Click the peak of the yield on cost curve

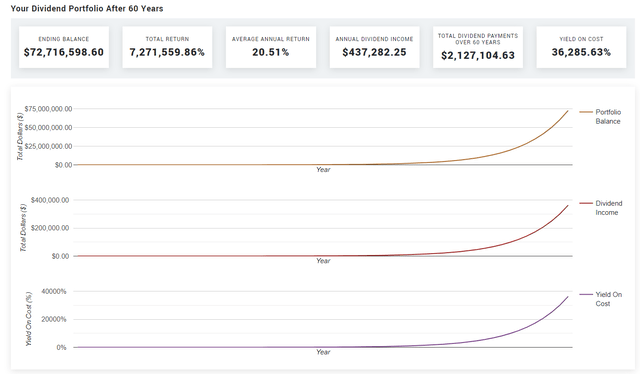pos(567,297)
